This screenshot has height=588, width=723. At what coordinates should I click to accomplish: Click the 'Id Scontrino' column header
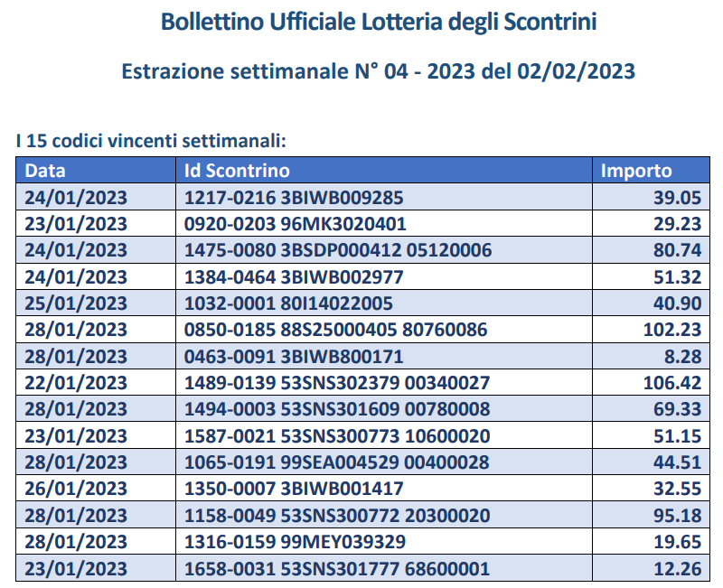(237, 170)
